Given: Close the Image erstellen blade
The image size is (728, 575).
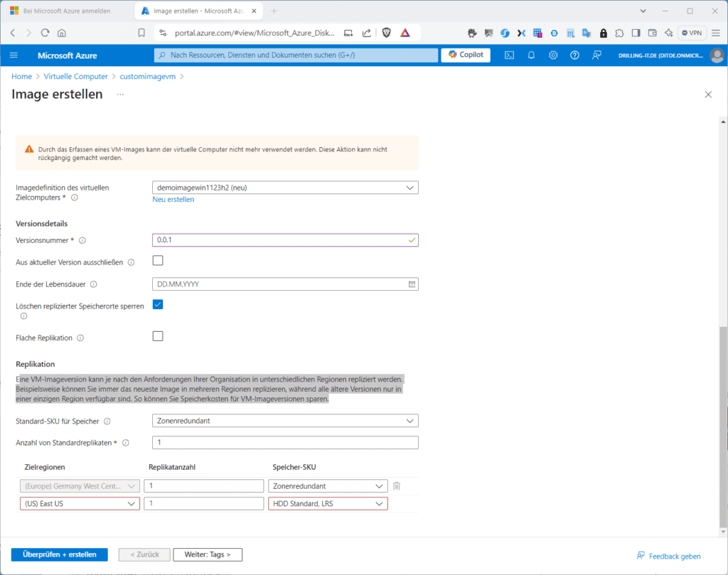Looking at the screenshot, I should 708,95.
